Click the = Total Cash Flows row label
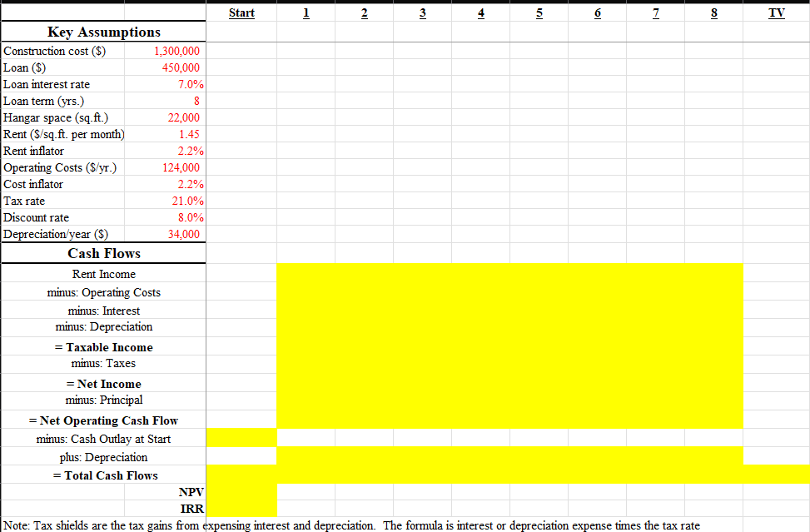 tap(104, 475)
